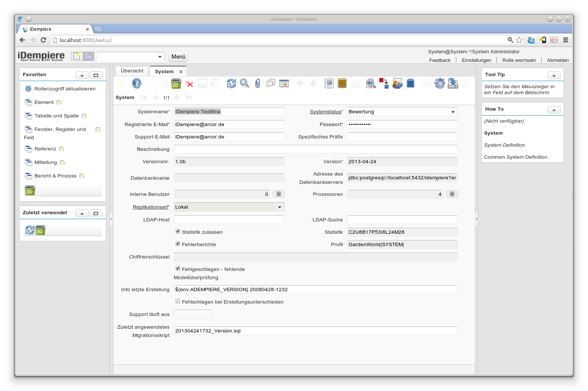This screenshot has height=391, width=588.
Task: Open the Archive drawer cabinet icon
Action: tap(342, 83)
